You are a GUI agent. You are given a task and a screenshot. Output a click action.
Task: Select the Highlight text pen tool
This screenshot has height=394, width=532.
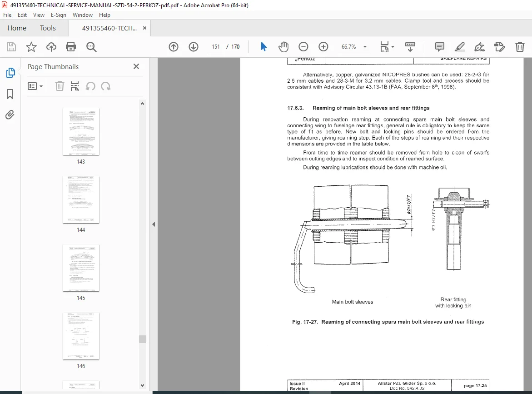[459, 47]
